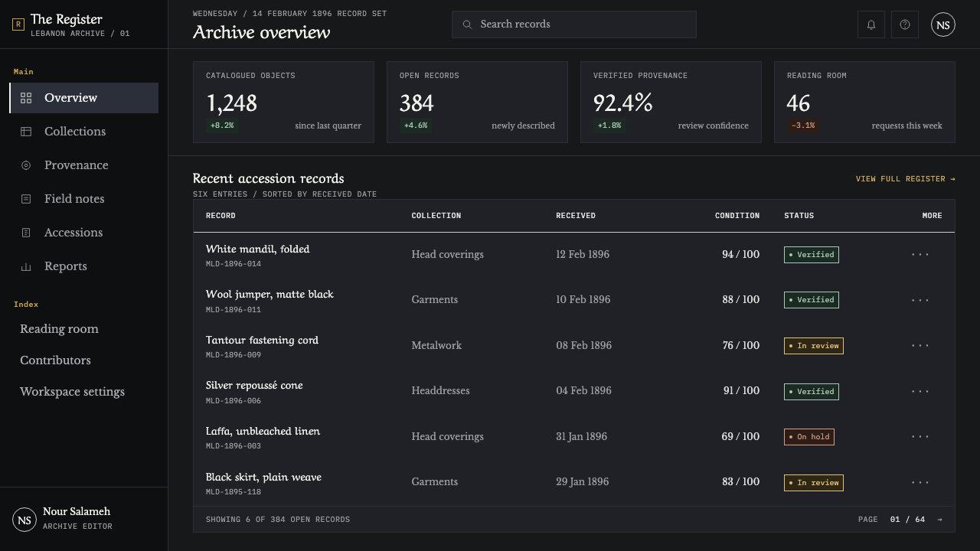This screenshot has width=980, height=551.
Task: Click the search magnifier icon
Action: tap(467, 24)
